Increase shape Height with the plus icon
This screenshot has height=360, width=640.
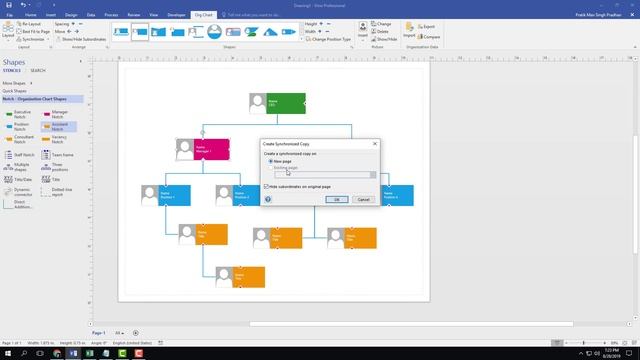[x=321, y=24]
